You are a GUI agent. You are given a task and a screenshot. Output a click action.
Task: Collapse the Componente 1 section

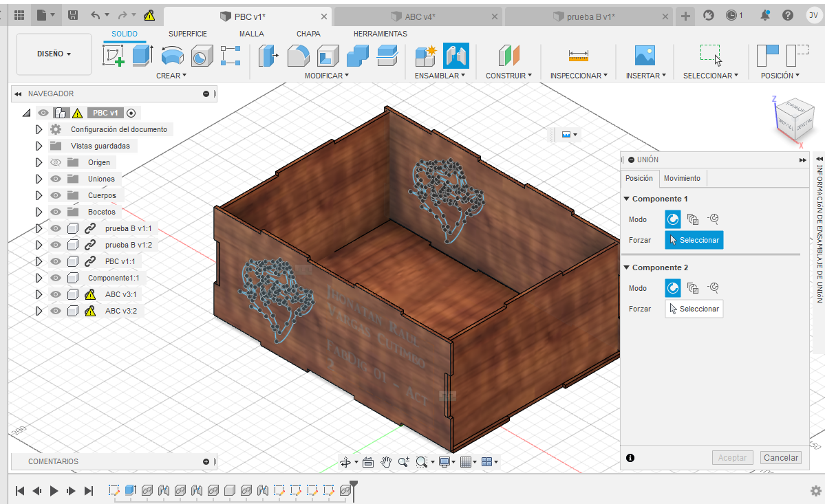(627, 199)
